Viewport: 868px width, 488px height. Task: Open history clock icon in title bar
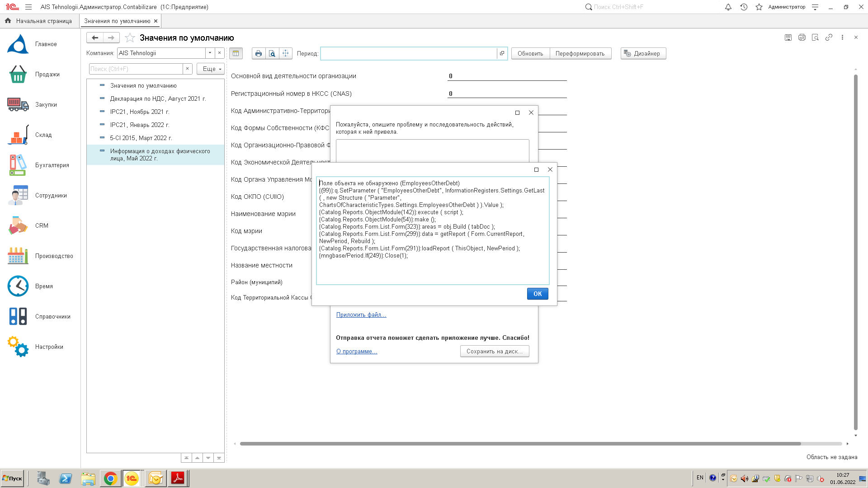[744, 7]
